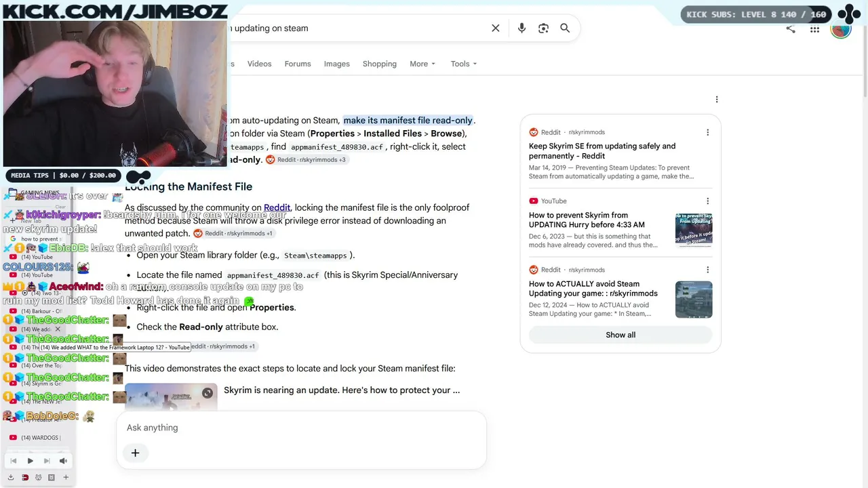This screenshot has height=488, width=868.
Task: Open 'How to prevent Skyrim from UPDATING' video link
Action: [587, 220]
